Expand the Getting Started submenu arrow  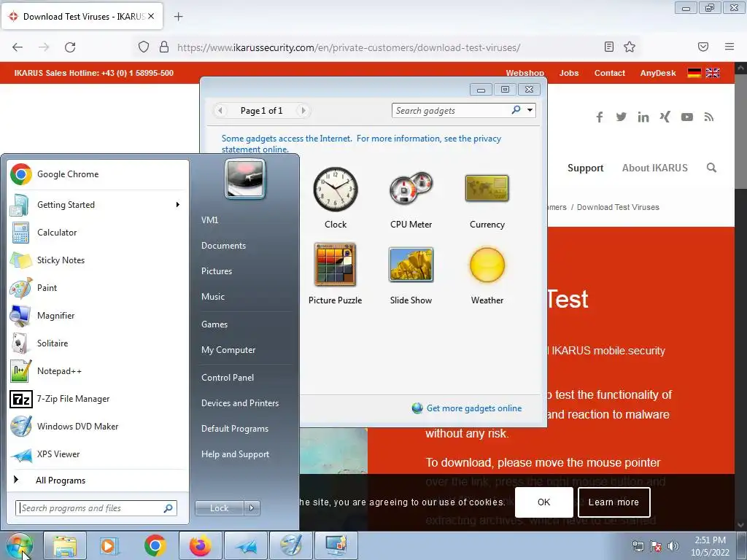[x=178, y=205]
